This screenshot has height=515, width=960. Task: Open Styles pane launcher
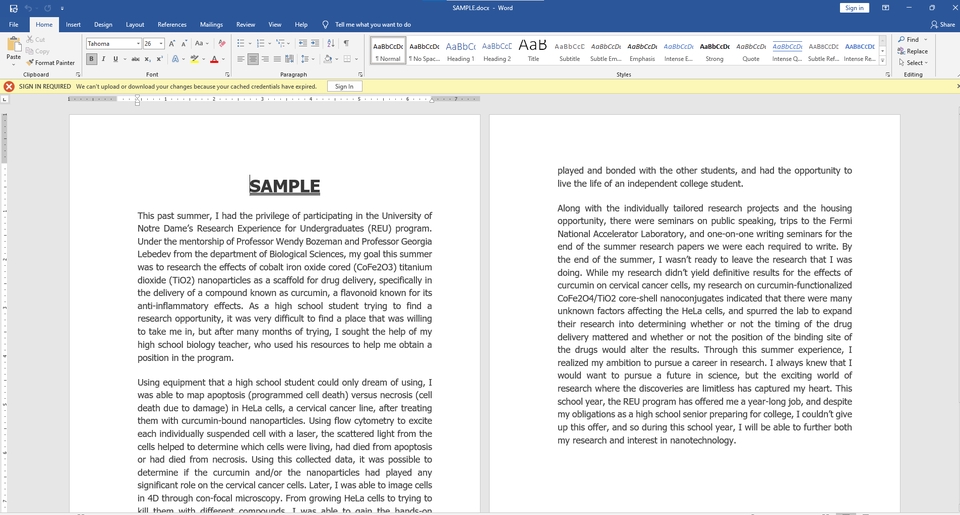coord(888,75)
